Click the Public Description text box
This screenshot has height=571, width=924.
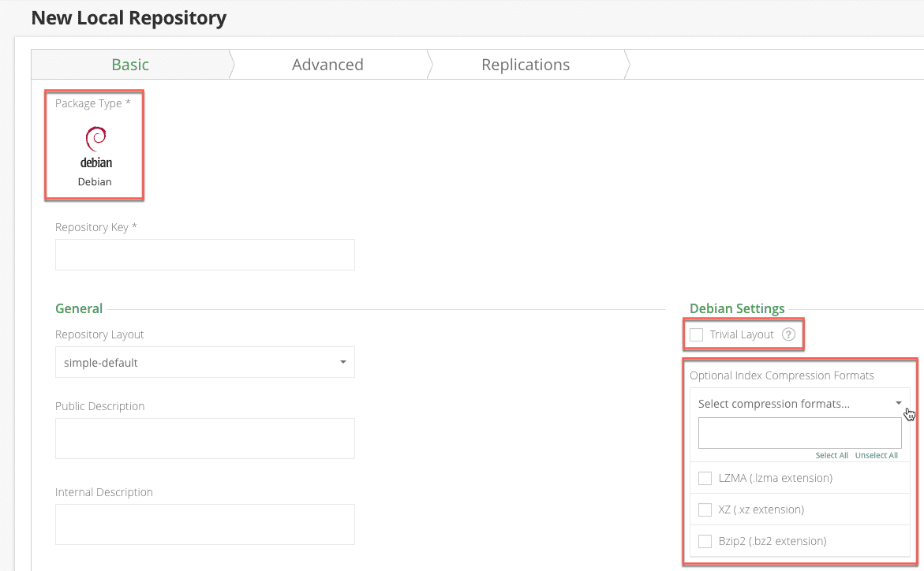[204, 439]
